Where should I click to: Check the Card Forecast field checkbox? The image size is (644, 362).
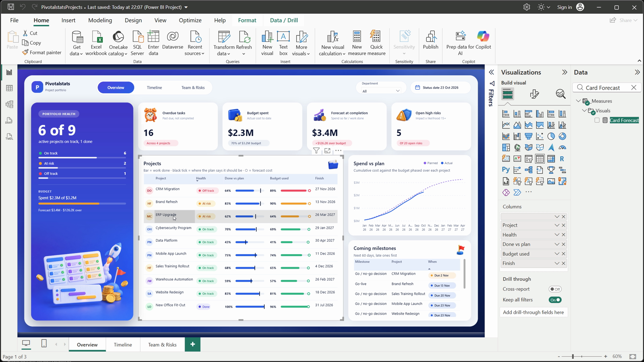click(x=597, y=120)
